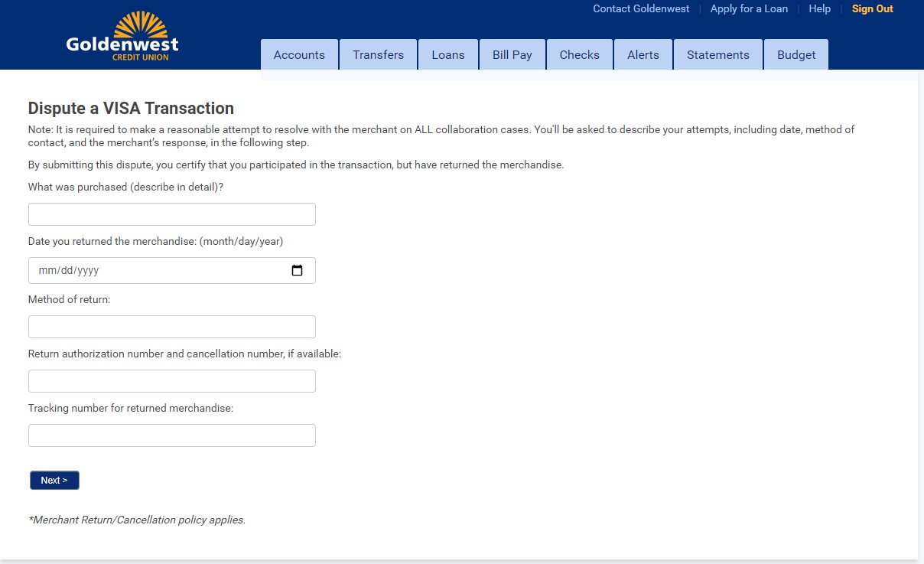Click the return date mm/dd/yyyy field
924x564 pixels.
tap(153, 270)
